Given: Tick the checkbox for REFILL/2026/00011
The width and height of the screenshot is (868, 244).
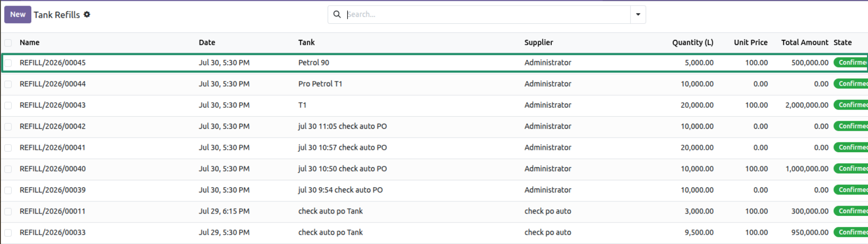Looking at the screenshot, I should 8,212.
